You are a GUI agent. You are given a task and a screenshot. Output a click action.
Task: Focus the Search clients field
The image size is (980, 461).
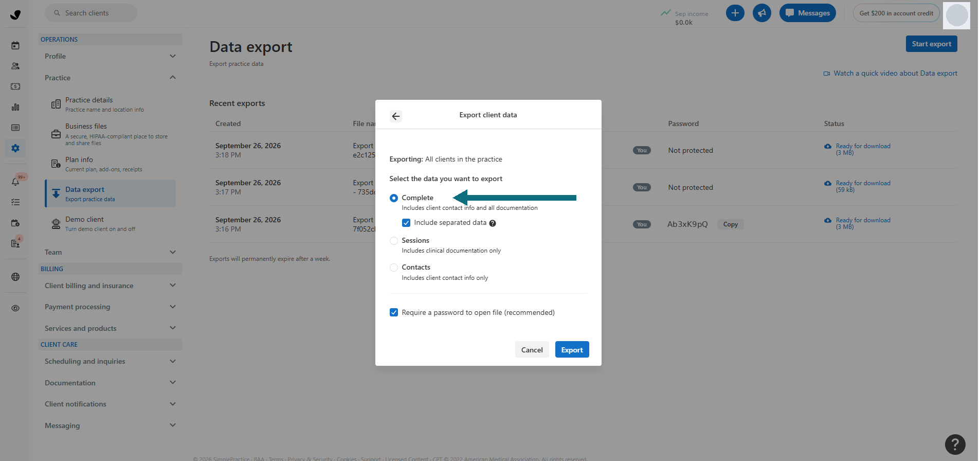click(x=91, y=13)
